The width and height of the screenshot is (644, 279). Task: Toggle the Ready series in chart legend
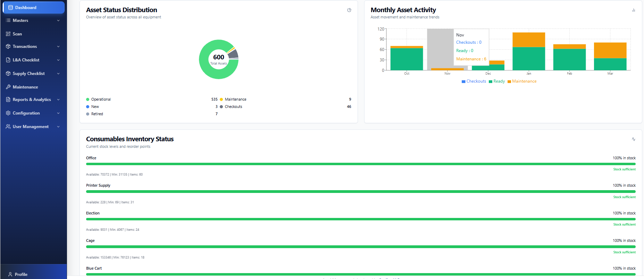tap(497, 81)
